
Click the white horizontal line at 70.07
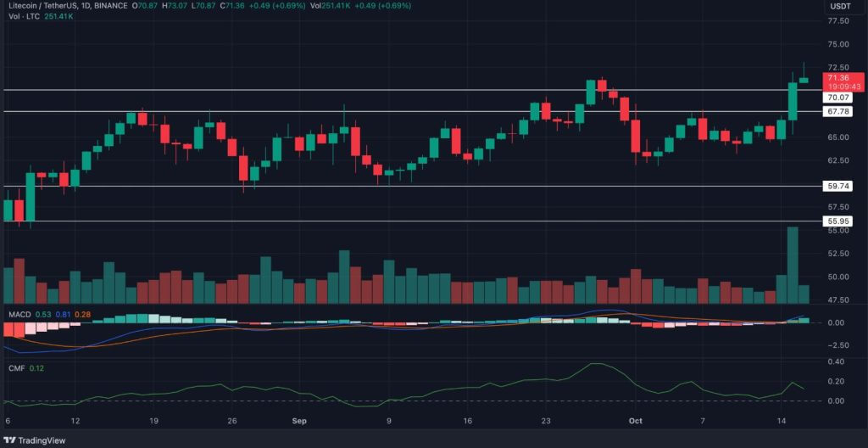411,90
